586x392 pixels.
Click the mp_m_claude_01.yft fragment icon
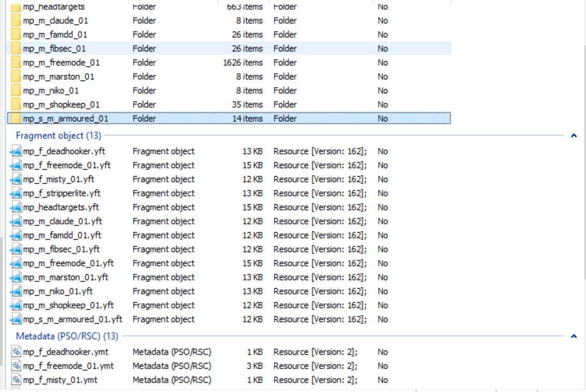pos(16,221)
